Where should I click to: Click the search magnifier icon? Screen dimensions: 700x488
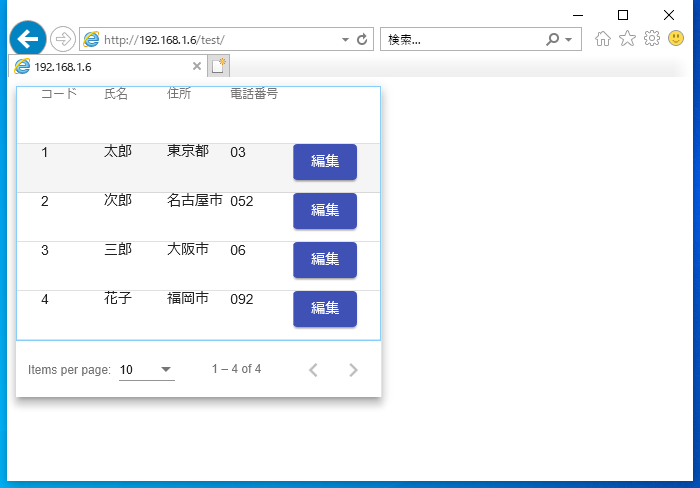(x=552, y=39)
